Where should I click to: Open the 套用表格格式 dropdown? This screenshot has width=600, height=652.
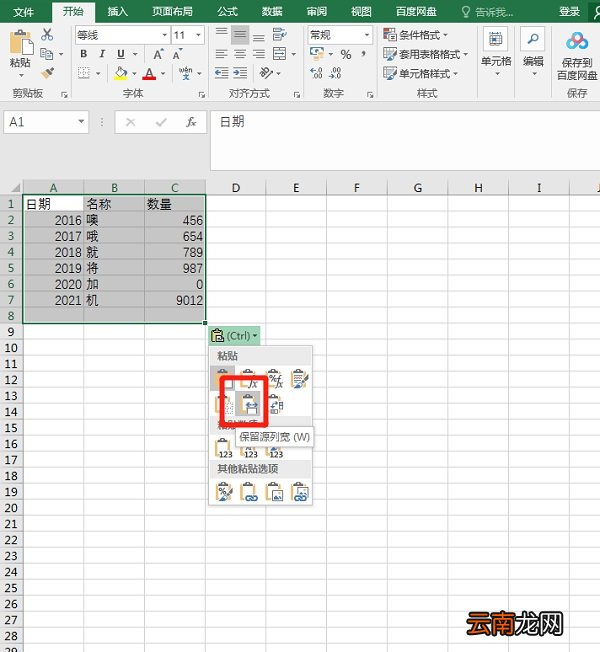click(425, 54)
